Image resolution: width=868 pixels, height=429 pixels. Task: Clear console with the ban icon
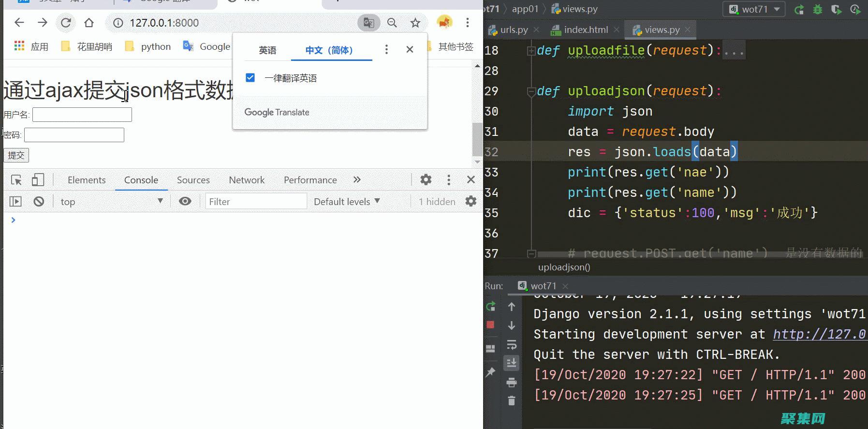[39, 202]
